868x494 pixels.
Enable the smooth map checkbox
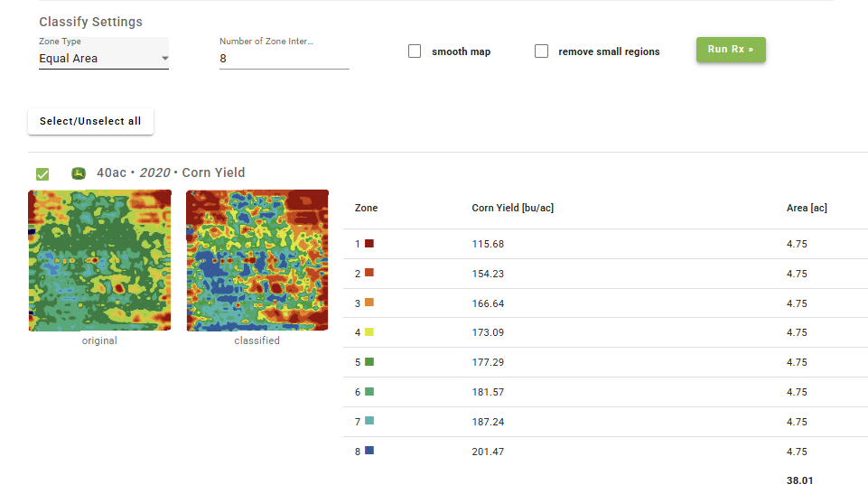point(415,51)
